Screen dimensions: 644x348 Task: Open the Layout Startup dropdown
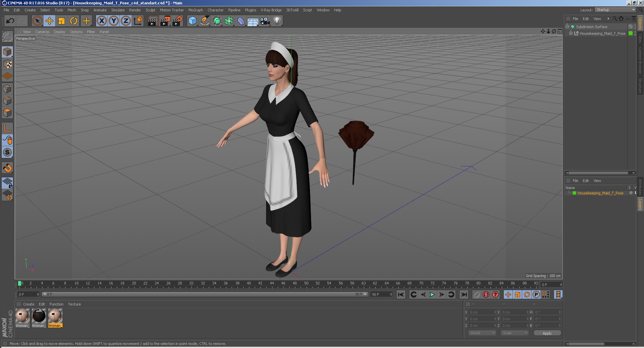(x=615, y=10)
